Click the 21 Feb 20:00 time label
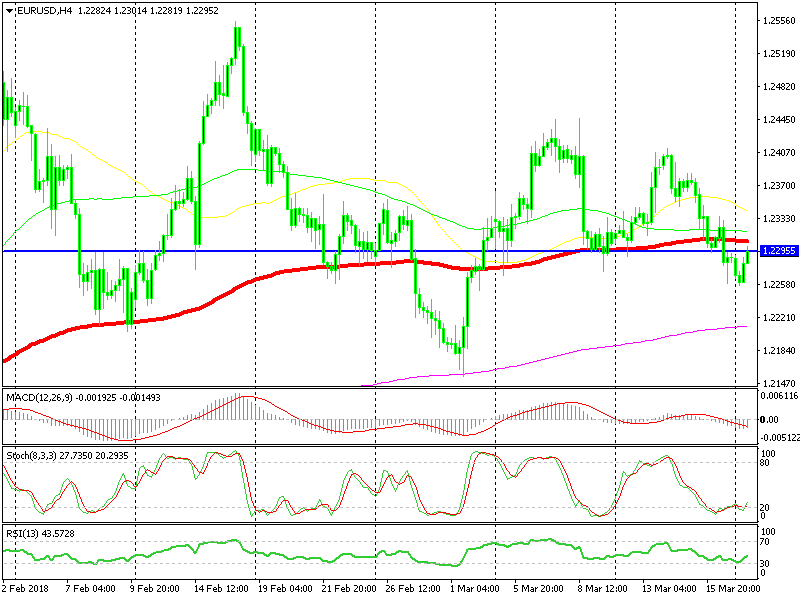800x600 pixels. coord(349,588)
